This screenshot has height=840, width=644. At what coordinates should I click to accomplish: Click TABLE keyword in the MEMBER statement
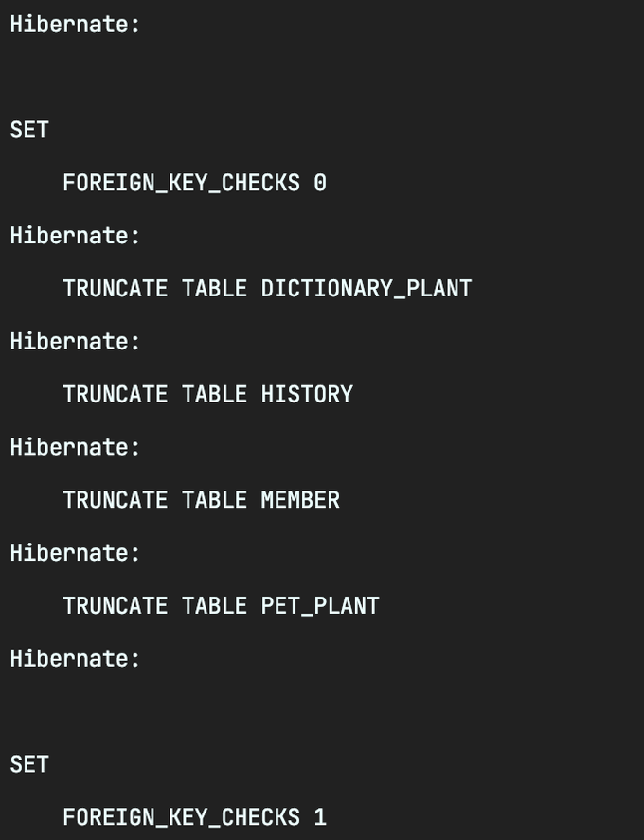click(214, 500)
